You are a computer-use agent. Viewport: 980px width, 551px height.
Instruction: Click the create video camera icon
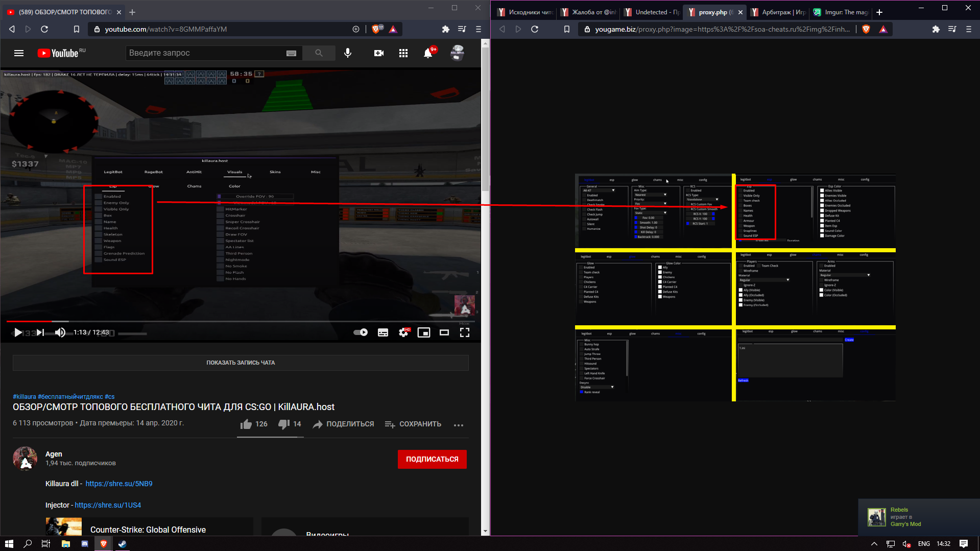379,53
